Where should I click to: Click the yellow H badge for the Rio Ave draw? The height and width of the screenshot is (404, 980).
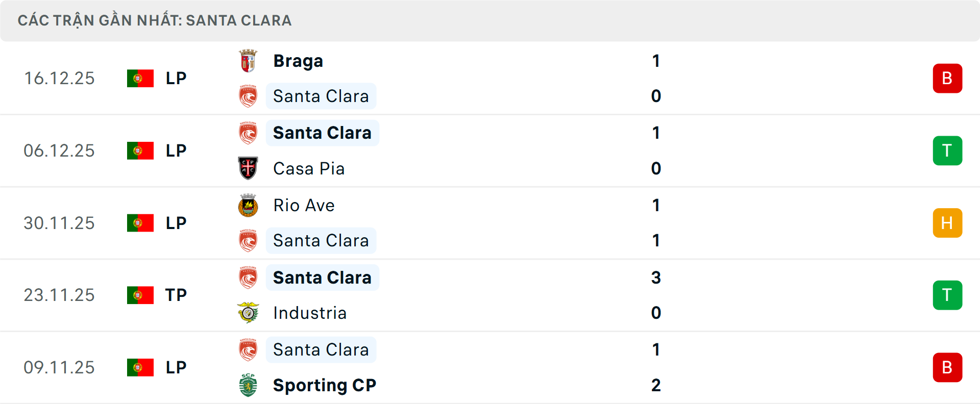[947, 223]
